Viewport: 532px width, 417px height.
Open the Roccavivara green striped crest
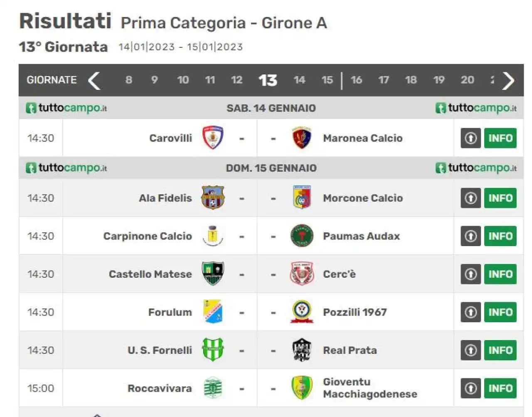(x=212, y=388)
